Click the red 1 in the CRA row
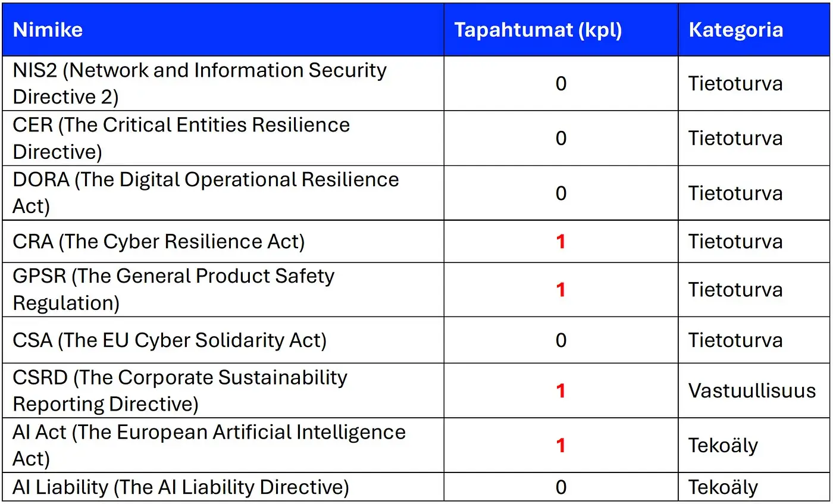The width and height of the screenshot is (833, 504). click(560, 242)
